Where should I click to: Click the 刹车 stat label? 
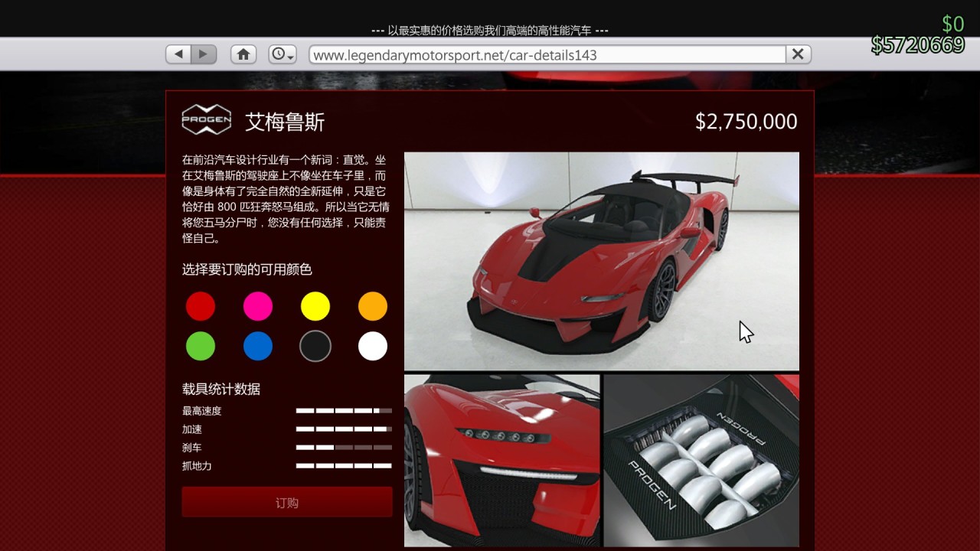tap(192, 448)
